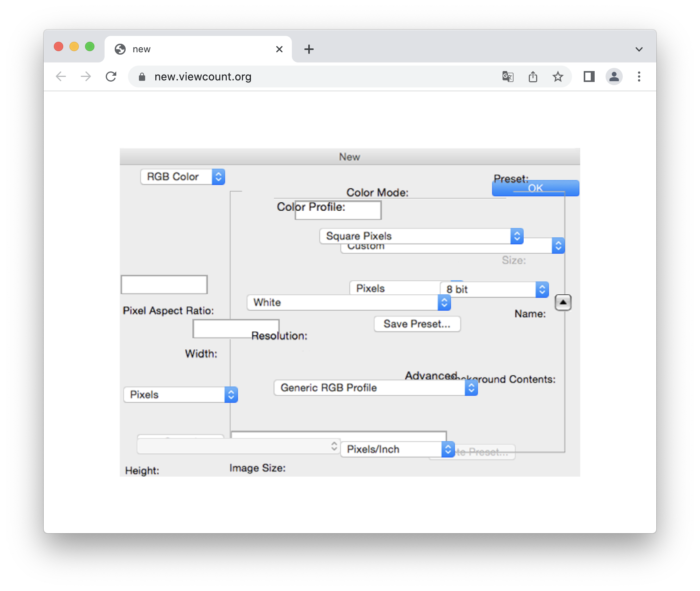
Task: Open the Generic RGB Profile dropdown
Action: coord(376,388)
